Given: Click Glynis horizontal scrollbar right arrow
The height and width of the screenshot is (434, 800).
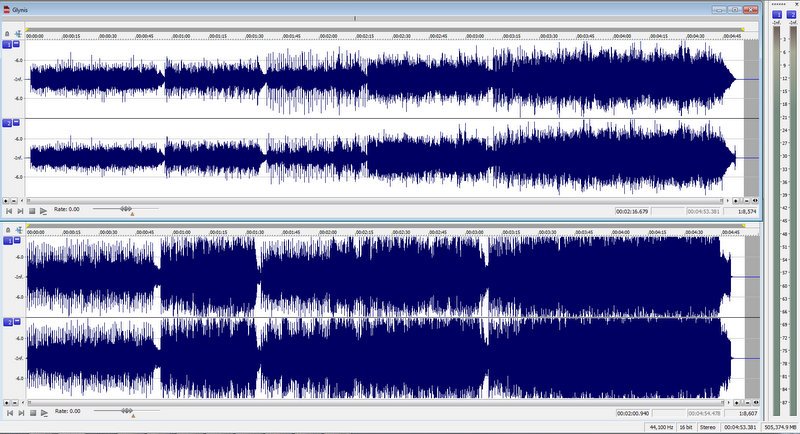Looking at the screenshot, I should click(728, 201).
